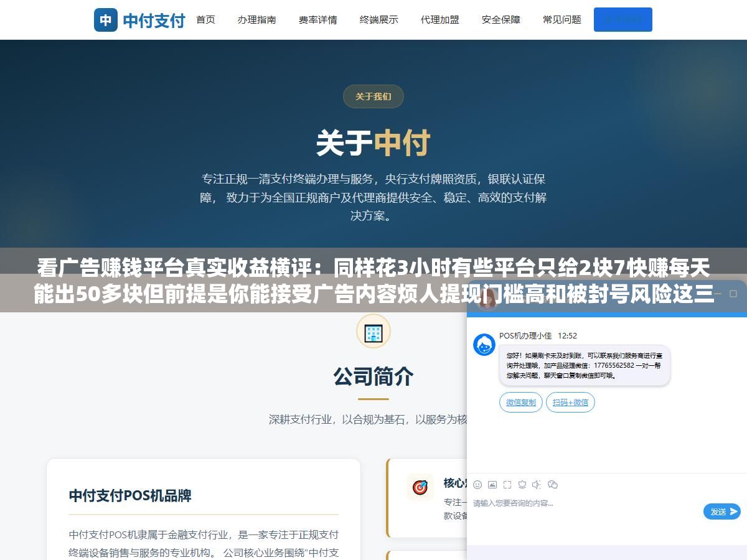Send the chat message with 发送
This screenshot has width=747, height=560.
(x=722, y=511)
